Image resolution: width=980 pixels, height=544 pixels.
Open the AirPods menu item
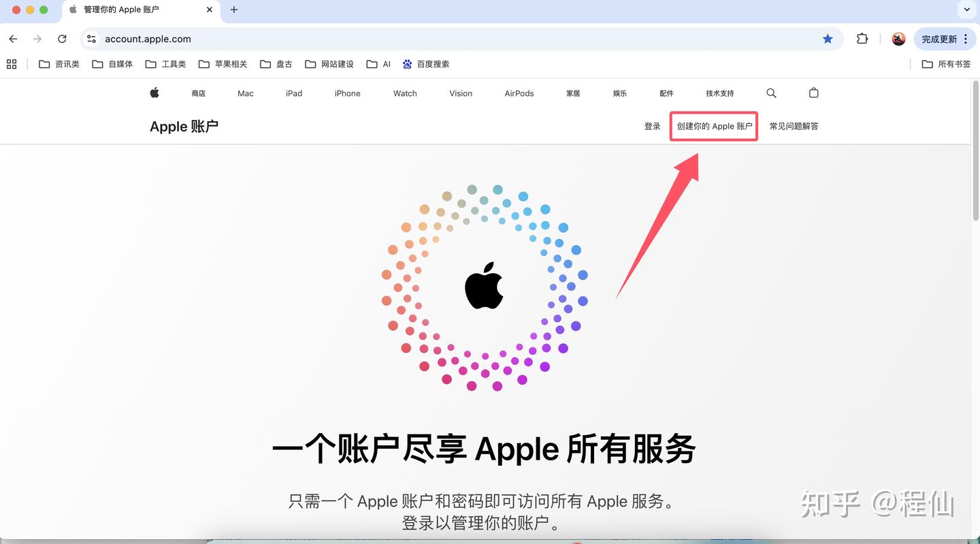[519, 93]
